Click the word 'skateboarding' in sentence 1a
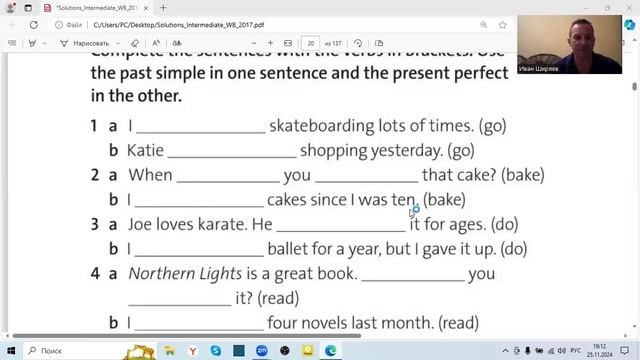This screenshot has width=640, height=360. point(322,126)
